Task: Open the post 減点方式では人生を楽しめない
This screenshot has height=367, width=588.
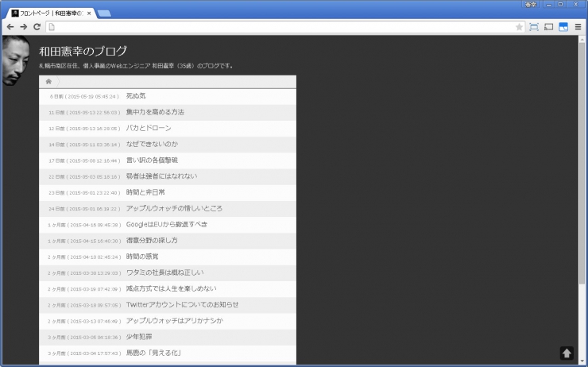Action: click(172, 288)
